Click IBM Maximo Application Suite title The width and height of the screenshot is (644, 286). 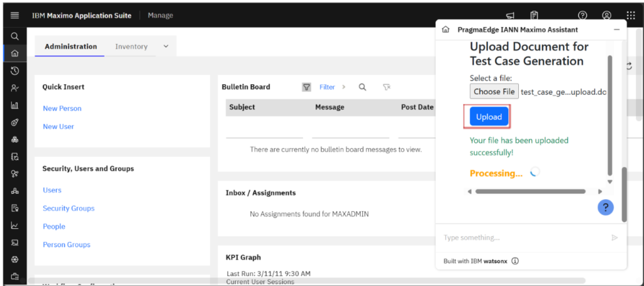tap(82, 16)
